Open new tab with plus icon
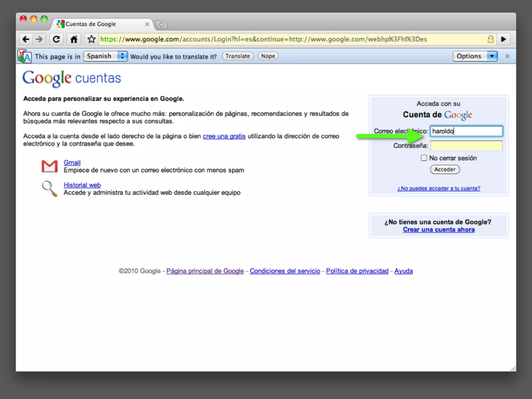532x399 pixels. [x=162, y=25]
